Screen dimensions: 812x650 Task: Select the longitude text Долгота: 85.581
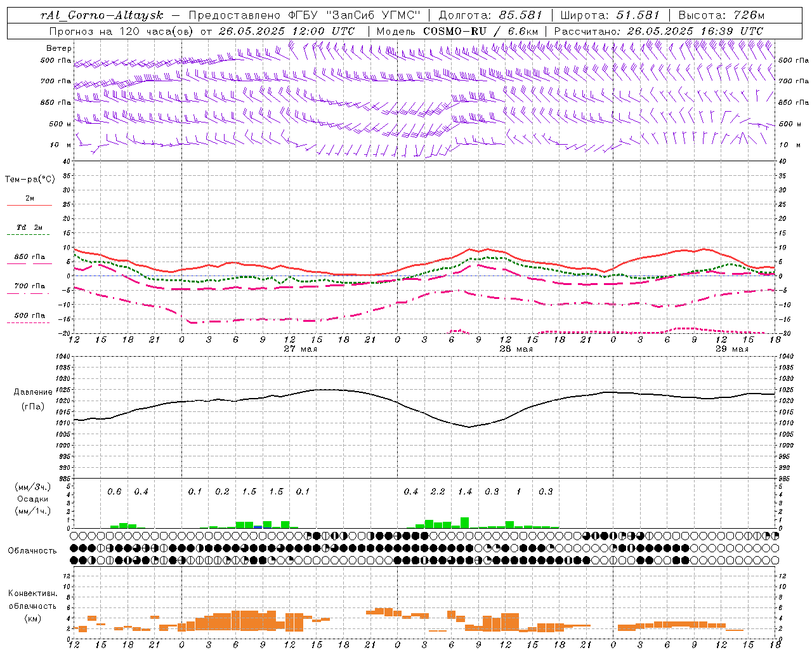[x=492, y=15]
